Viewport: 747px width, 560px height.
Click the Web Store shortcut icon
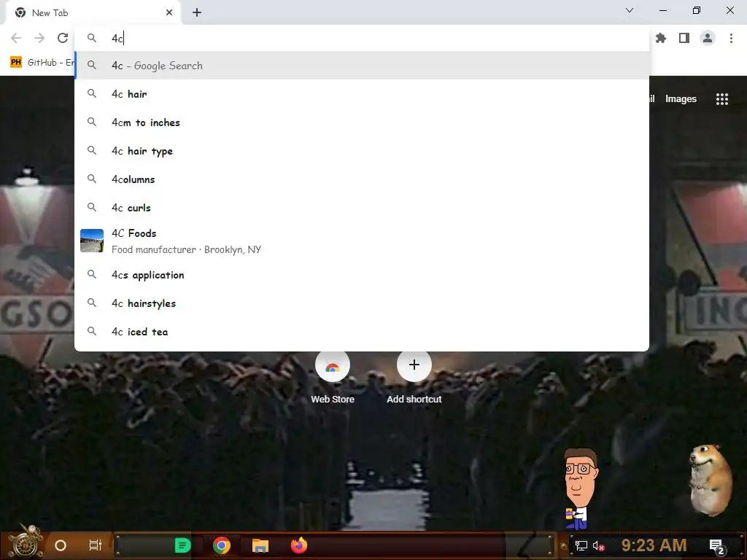pyautogui.click(x=333, y=365)
